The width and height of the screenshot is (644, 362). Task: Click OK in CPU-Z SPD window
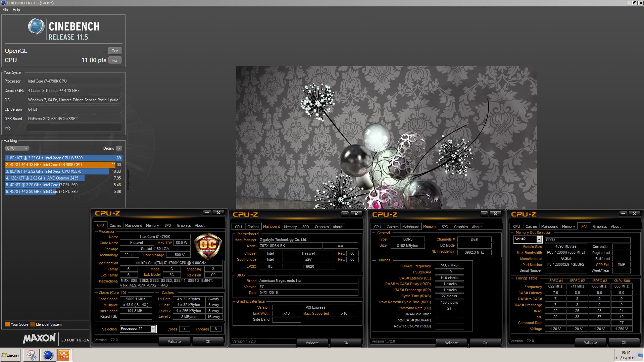(624, 343)
